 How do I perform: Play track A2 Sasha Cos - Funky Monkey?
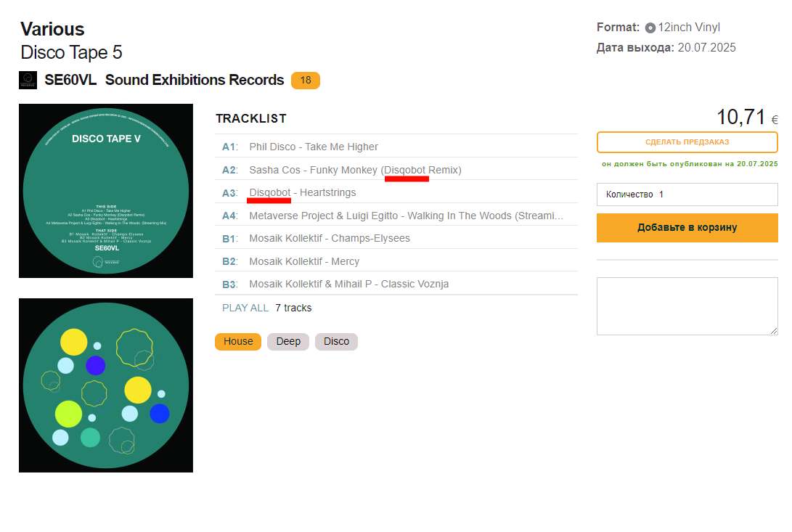(396, 170)
